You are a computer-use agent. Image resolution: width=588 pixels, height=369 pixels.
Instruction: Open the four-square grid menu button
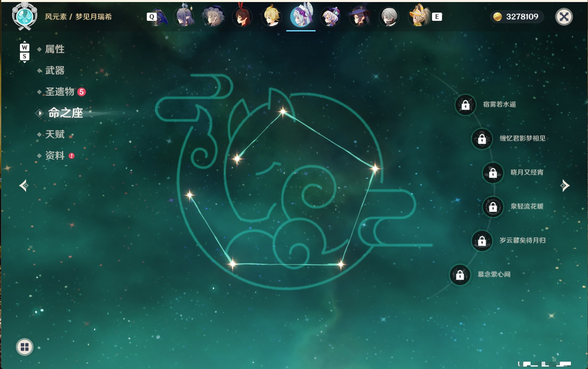pos(24,347)
